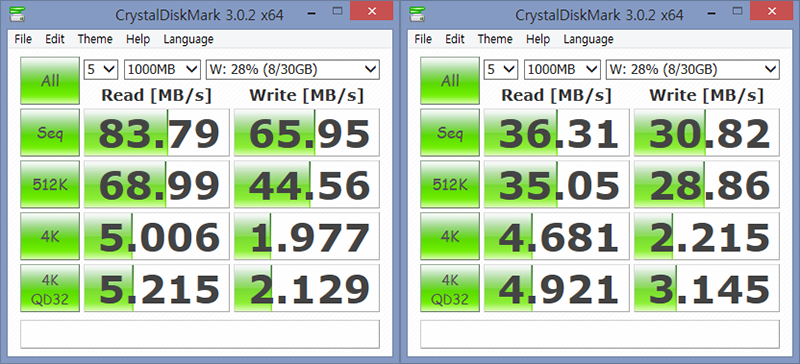Screen dimensions: 800x364
Task: Open test count dropdown (5) in right window
Action: click(x=501, y=69)
